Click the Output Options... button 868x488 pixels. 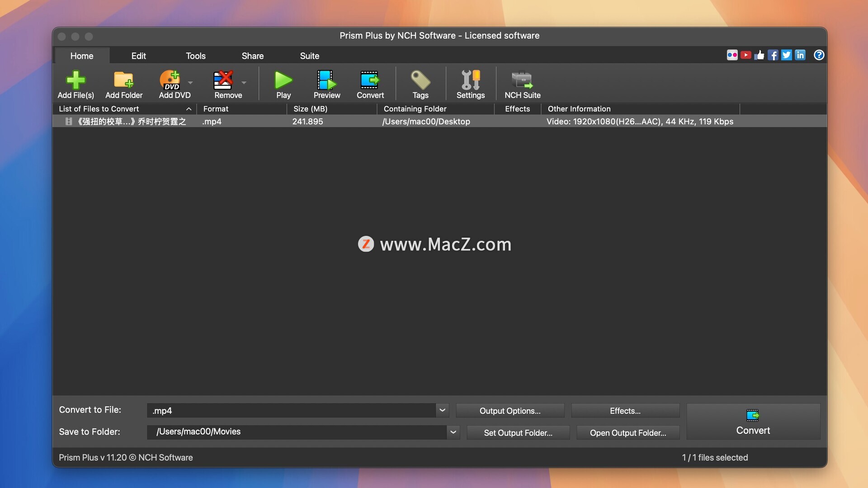coord(510,411)
